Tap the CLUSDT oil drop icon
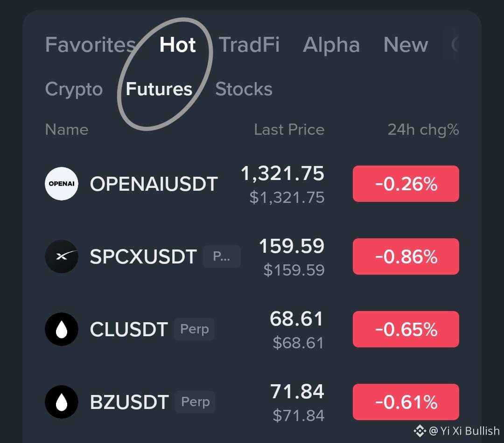This screenshot has width=504, height=443. click(62, 329)
